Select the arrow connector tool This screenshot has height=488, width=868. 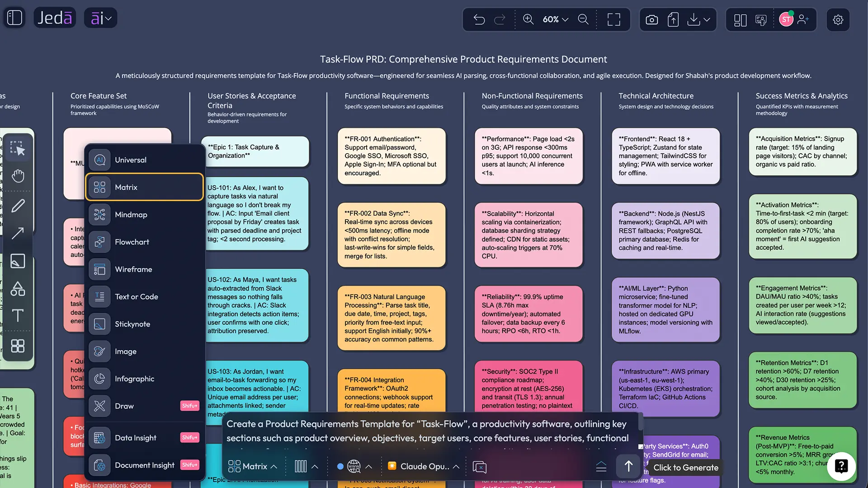(x=18, y=233)
